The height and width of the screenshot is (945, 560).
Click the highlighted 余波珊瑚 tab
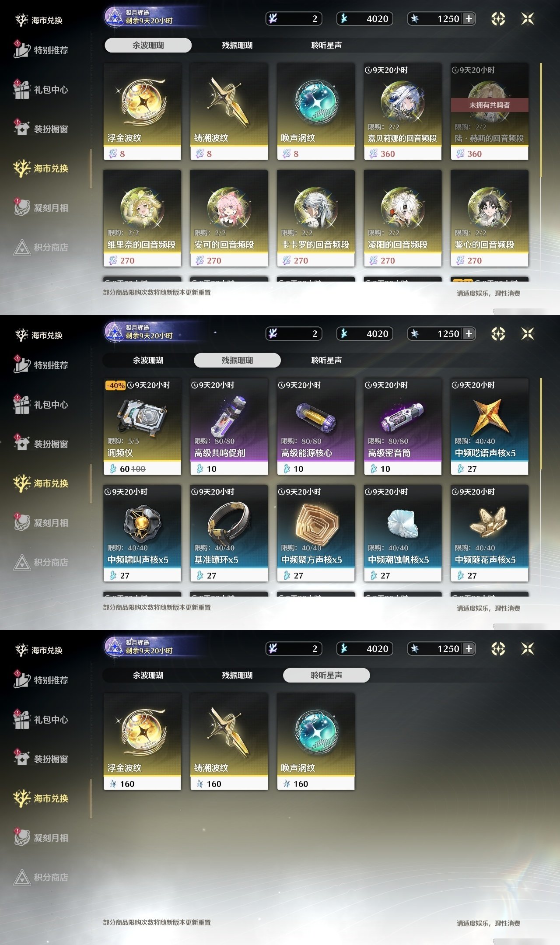[x=148, y=45]
